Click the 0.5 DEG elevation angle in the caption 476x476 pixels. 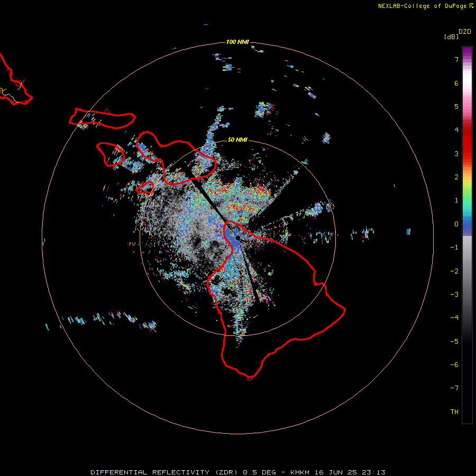(x=260, y=472)
